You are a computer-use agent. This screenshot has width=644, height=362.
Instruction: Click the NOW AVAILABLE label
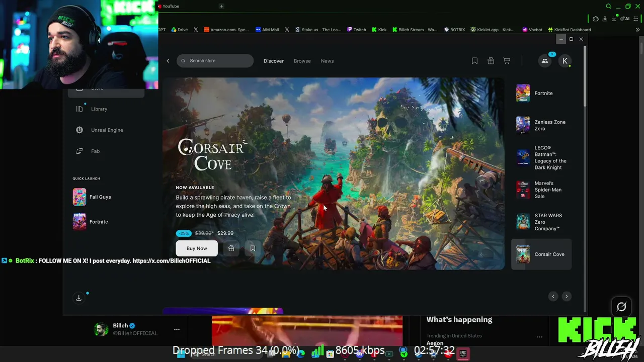tap(195, 188)
